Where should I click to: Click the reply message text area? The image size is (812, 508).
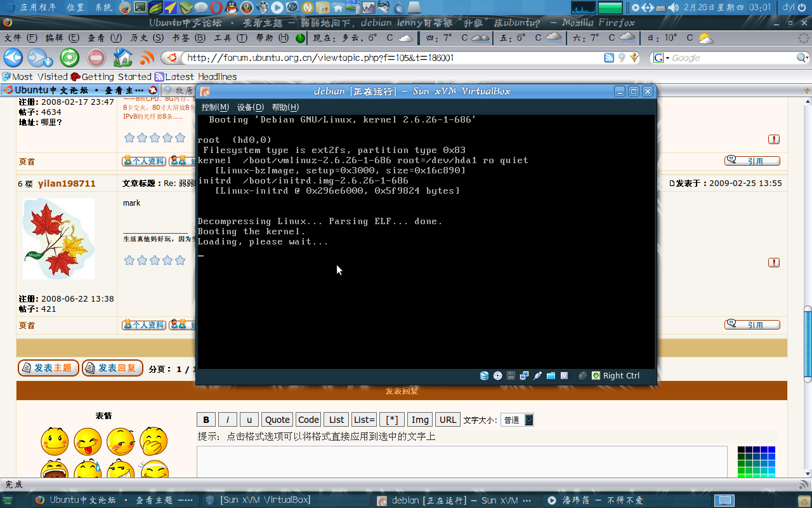(462, 462)
